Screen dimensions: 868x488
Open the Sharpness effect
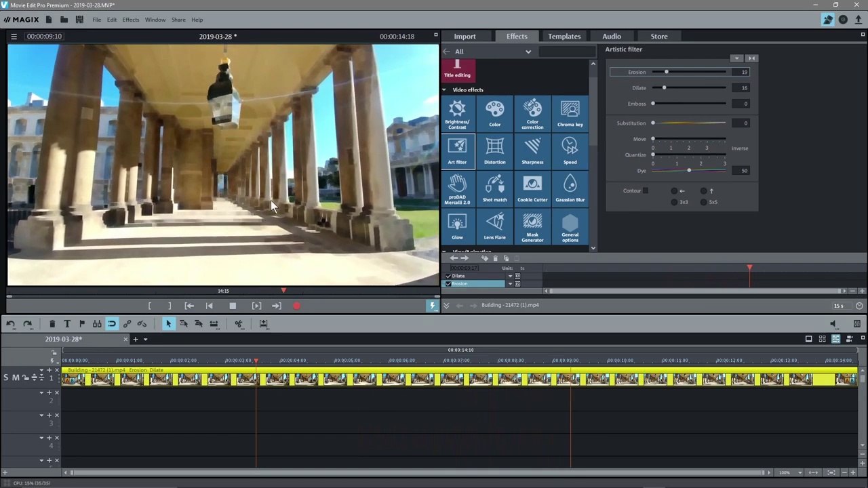click(532, 151)
